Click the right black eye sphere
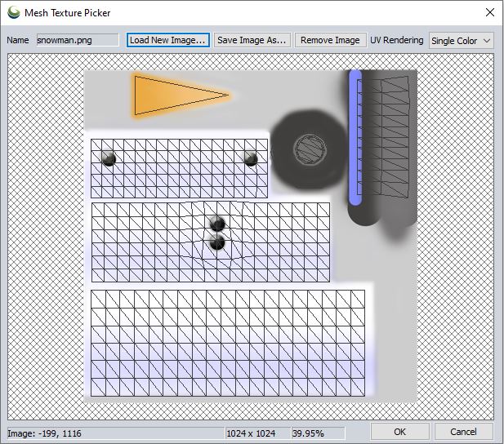Viewport: 504px width, 444px height. [x=251, y=158]
